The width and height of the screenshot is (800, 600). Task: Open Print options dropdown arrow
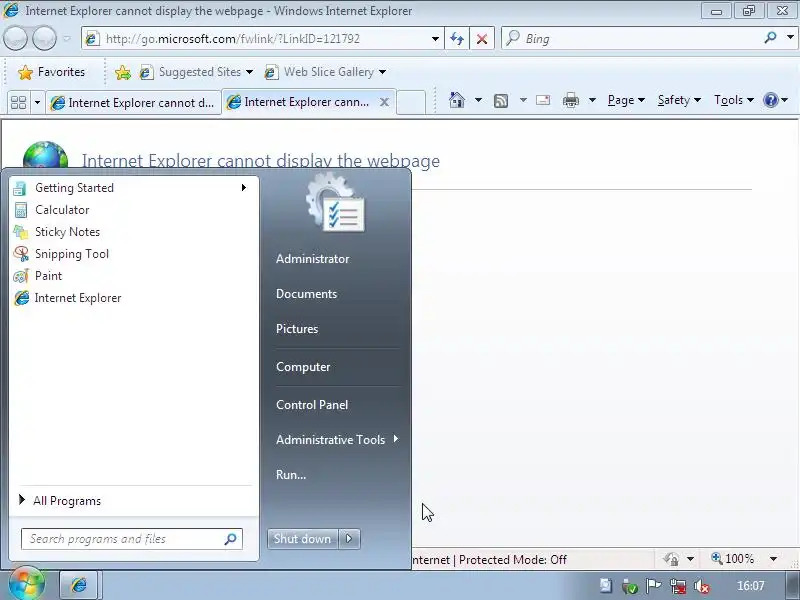[592, 100]
